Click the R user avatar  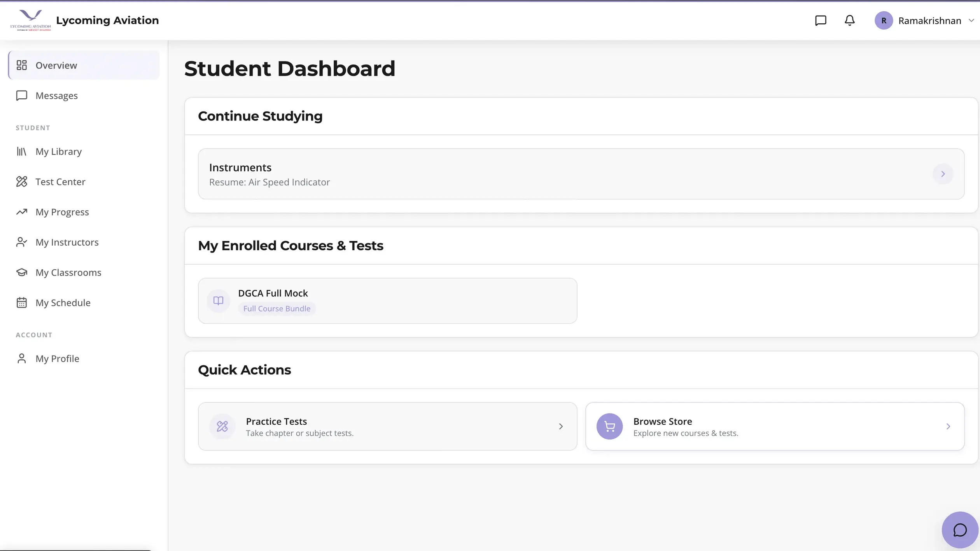point(884,20)
